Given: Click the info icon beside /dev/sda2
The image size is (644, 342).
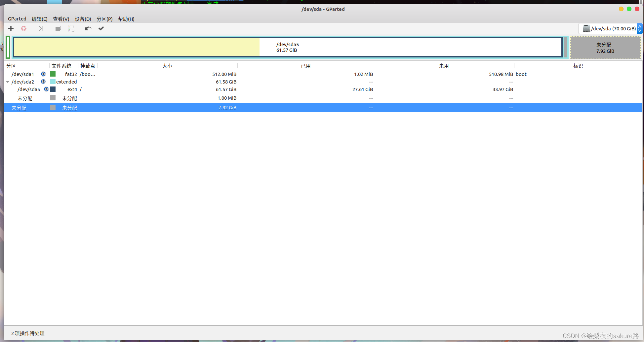Looking at the screenshot, I should click(x=43, y=82).
